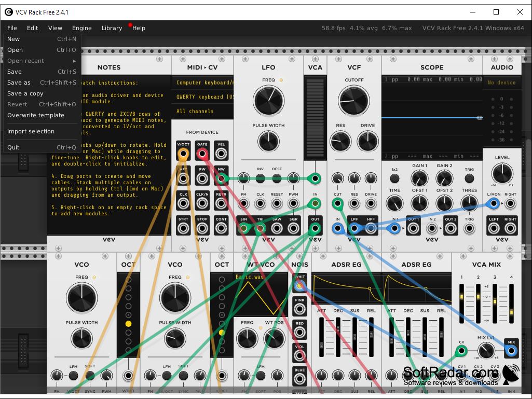
Task: Click the MIDI-CV STRT output port
Action: pos(183,228)
